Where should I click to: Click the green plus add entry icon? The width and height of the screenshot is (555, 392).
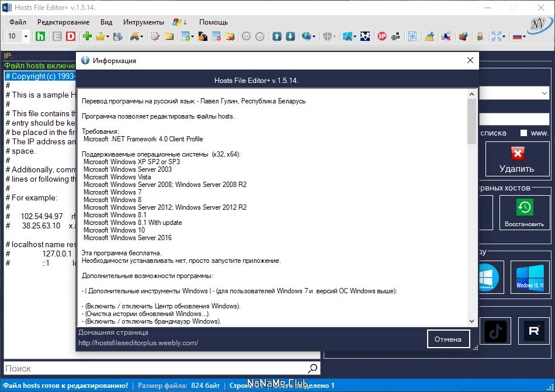pos(87,36)
